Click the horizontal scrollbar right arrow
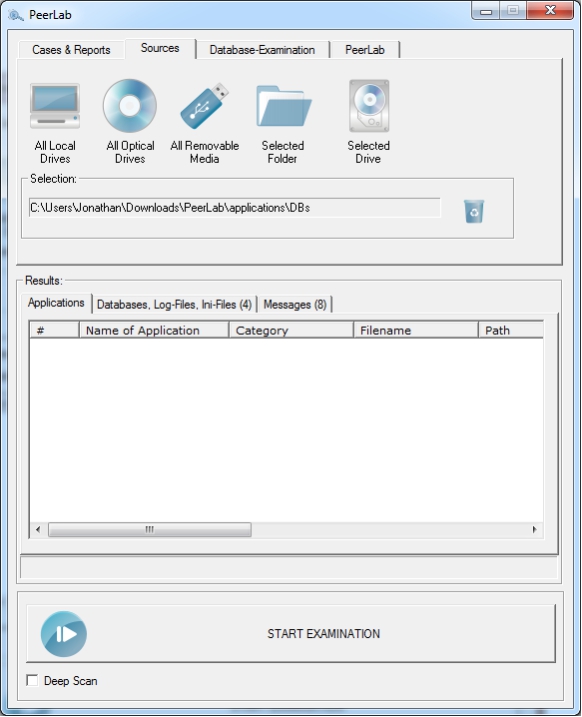 click(534, 530)
